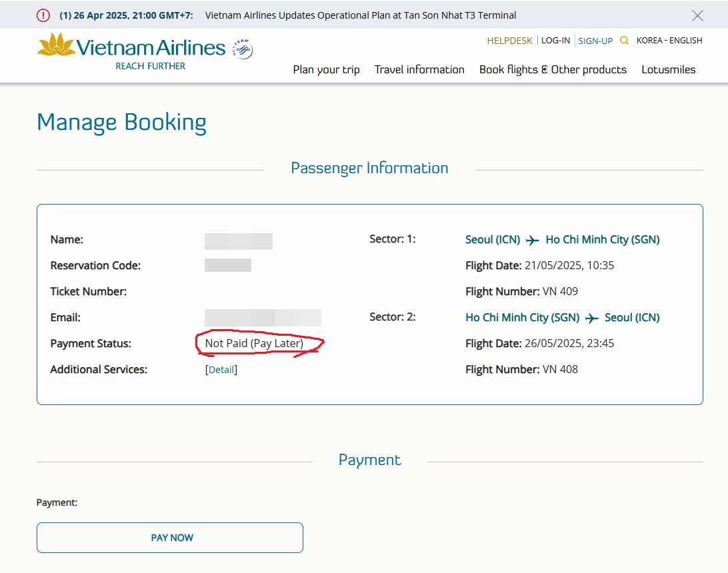Click the Sector 2 airplane icon
728x573 pixels.
click(591, 318)
